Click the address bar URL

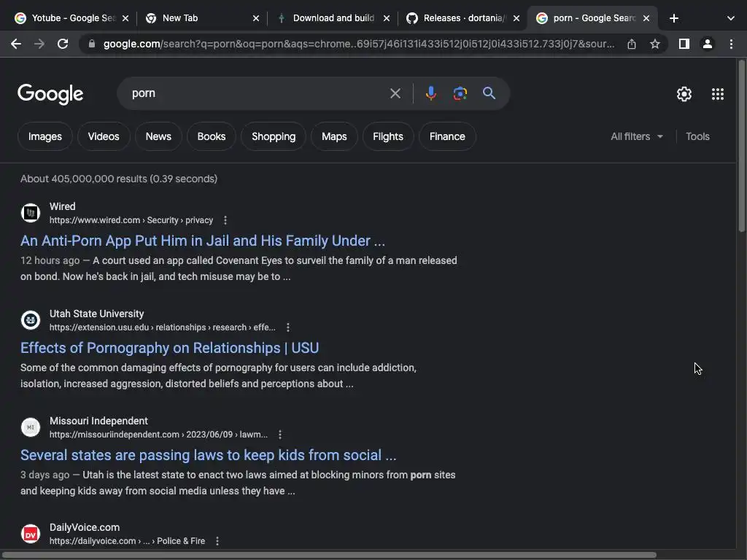tap(358, 44)
